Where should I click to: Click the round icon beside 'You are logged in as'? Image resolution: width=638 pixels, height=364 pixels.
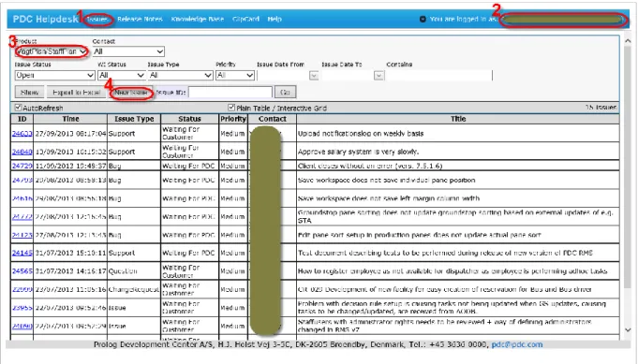coord(423,19)
